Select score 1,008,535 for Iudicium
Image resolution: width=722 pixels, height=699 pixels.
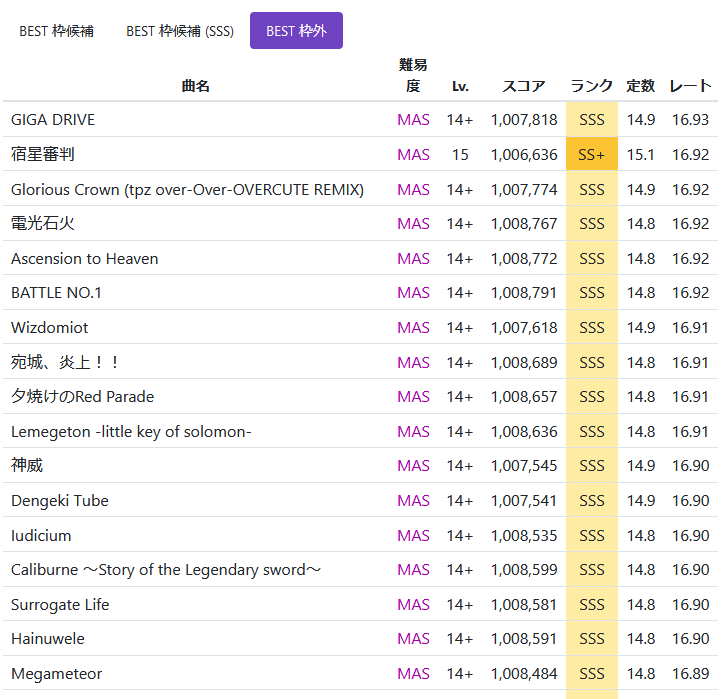point(524,536)
